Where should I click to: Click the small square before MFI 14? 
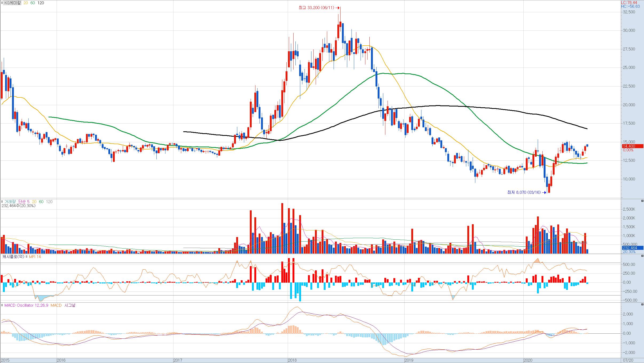[27, 257]
